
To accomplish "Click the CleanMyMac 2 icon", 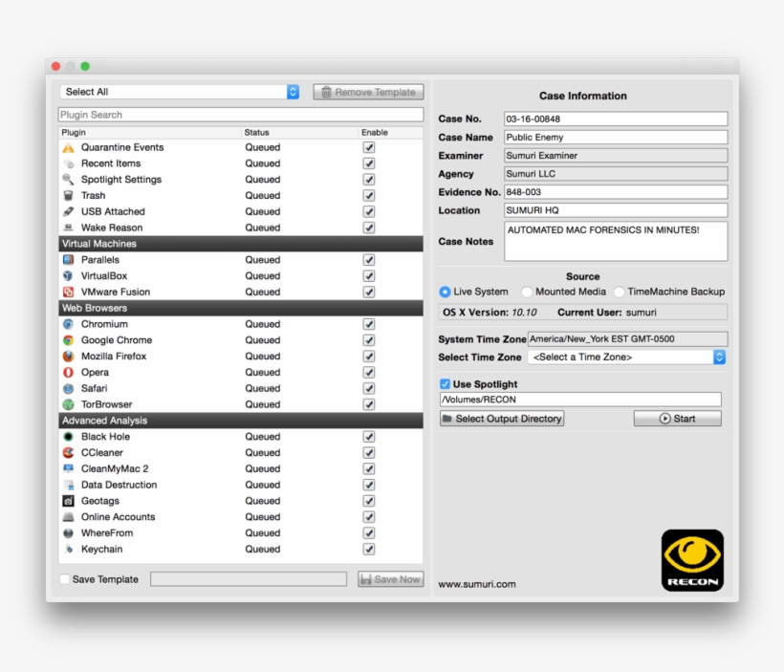I will tap(69, 468).
